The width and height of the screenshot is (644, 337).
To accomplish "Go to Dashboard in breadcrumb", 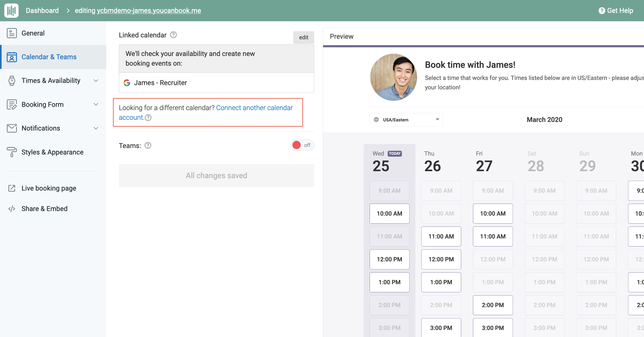I will 42,11.
